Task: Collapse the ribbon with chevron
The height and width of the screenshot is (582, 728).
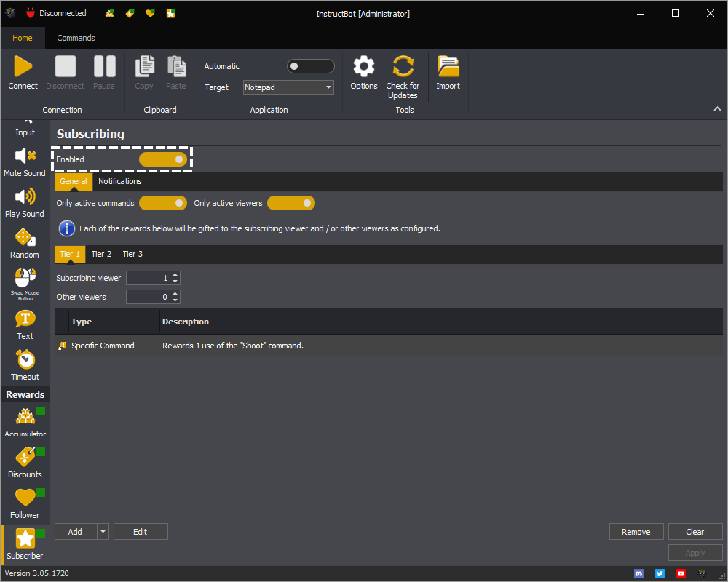Action: [x=717, y=109]
